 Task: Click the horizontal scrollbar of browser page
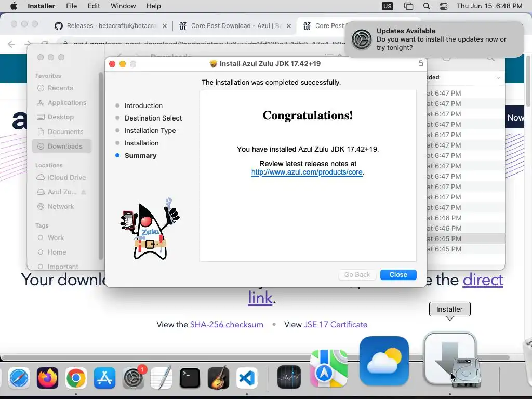[255, 357]
